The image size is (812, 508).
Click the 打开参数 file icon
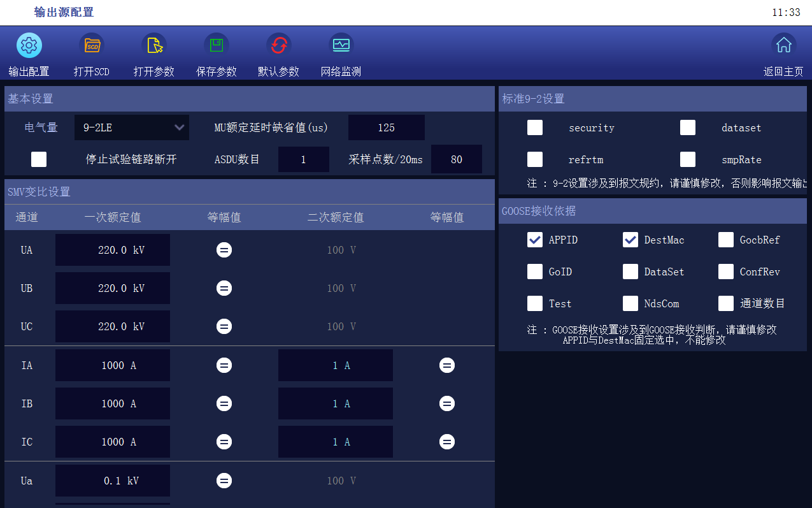click(154, 45)
